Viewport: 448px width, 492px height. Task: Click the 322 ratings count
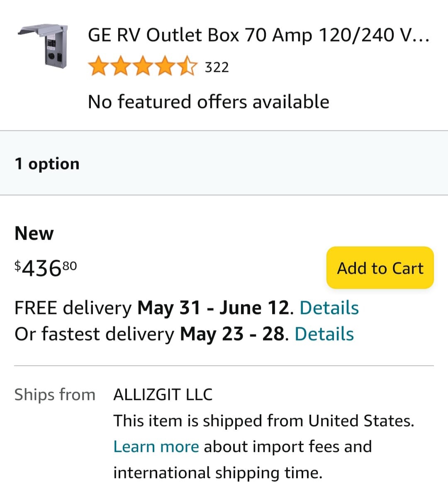(x=216, y=67)
